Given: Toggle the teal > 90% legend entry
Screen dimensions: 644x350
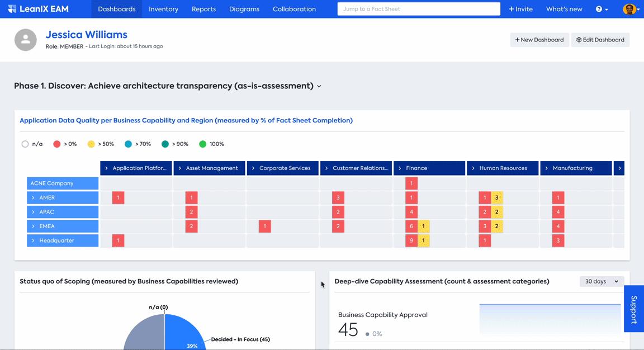Looking at the screenshot, I should 175,144.
